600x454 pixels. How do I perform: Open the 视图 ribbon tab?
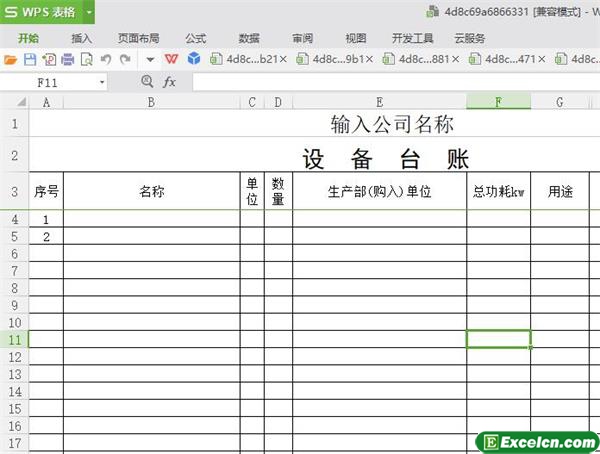pyautogui.click(x=356, y=38)
